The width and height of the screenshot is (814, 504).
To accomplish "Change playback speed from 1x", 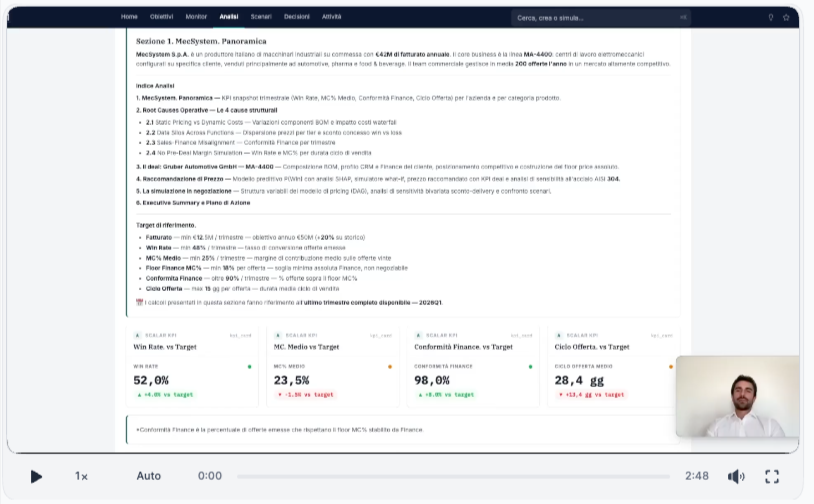I will click(81, 476).
